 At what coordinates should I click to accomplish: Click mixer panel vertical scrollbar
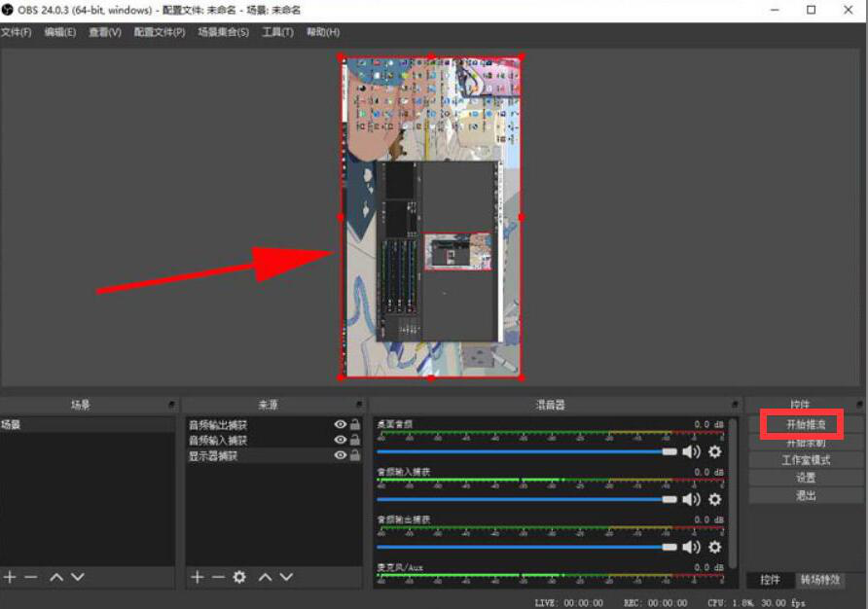[x=733, y=492]
